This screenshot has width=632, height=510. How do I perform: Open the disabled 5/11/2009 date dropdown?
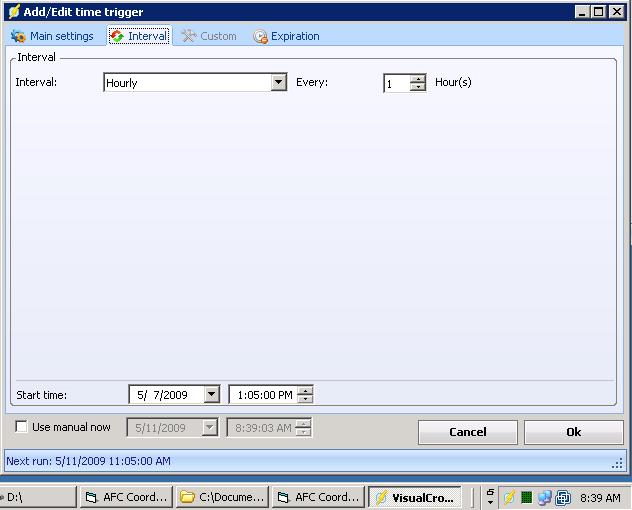pos(210,427)
